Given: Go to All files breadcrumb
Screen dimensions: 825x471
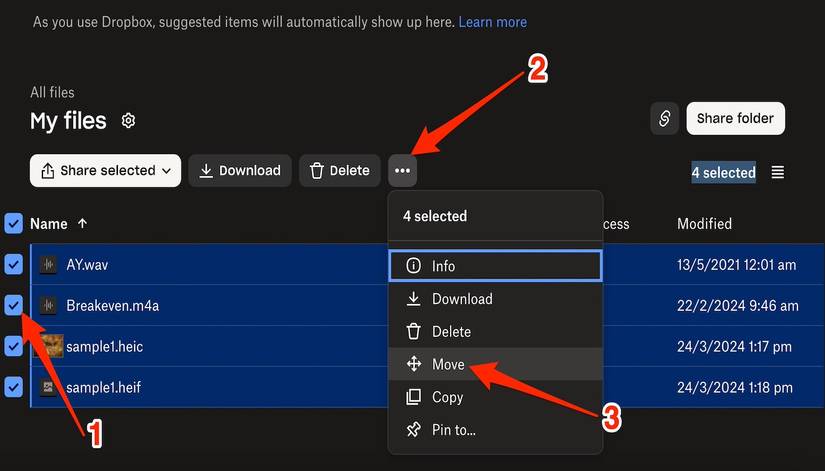Looking at the screenshot, I should tap(52, 92).
